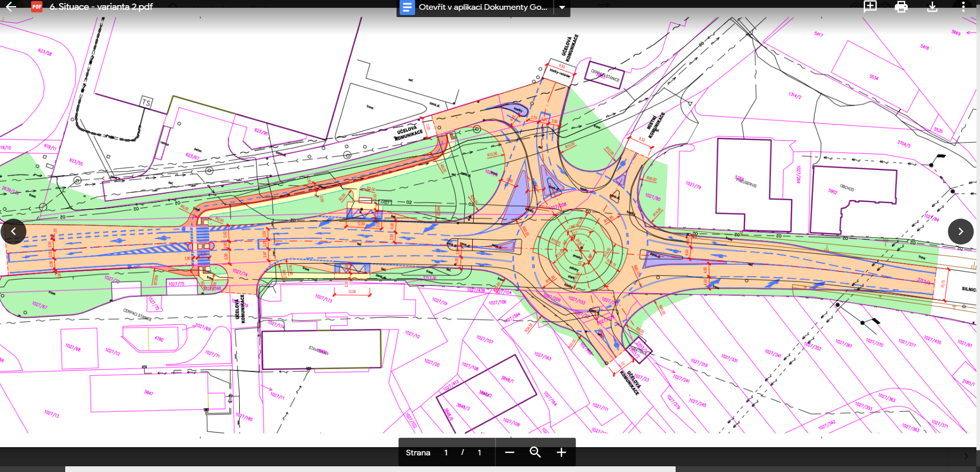
Task: Click 'Otevřít v aplikaci Dokumenty Go...' button
Action: pos(482,7)
